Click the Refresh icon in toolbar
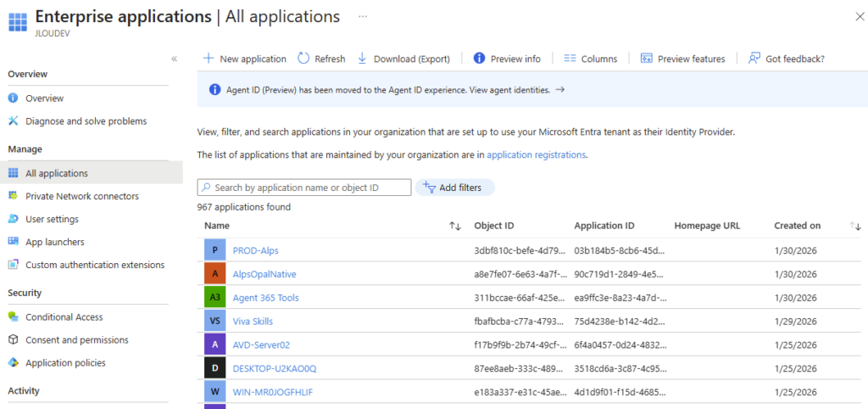The width and height of the screenshot is (868, 409). [x=303, y=59]
